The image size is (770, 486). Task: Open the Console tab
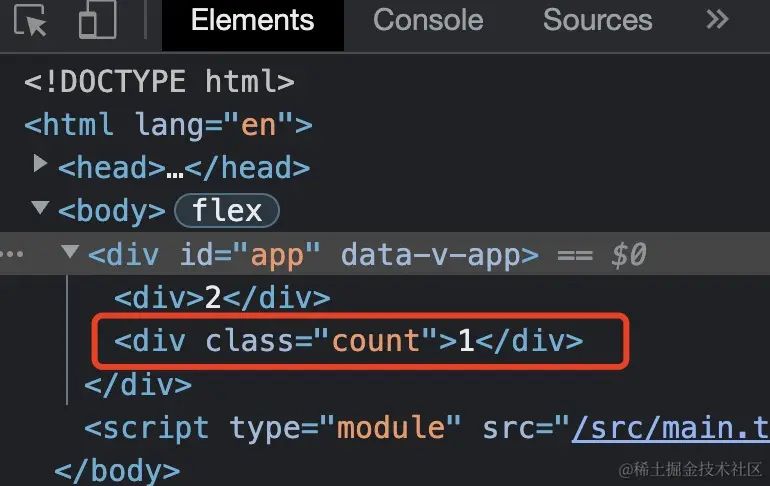428,20
